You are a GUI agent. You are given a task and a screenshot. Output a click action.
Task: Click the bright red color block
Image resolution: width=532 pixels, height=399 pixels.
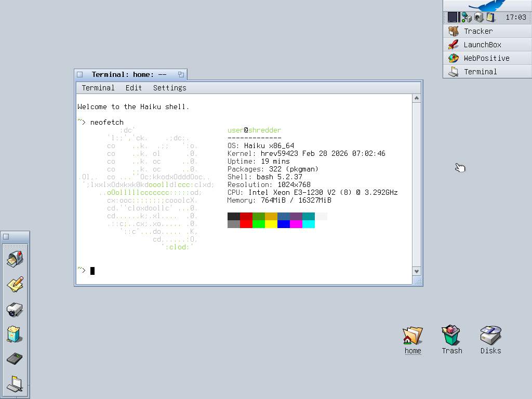point(246,224)
